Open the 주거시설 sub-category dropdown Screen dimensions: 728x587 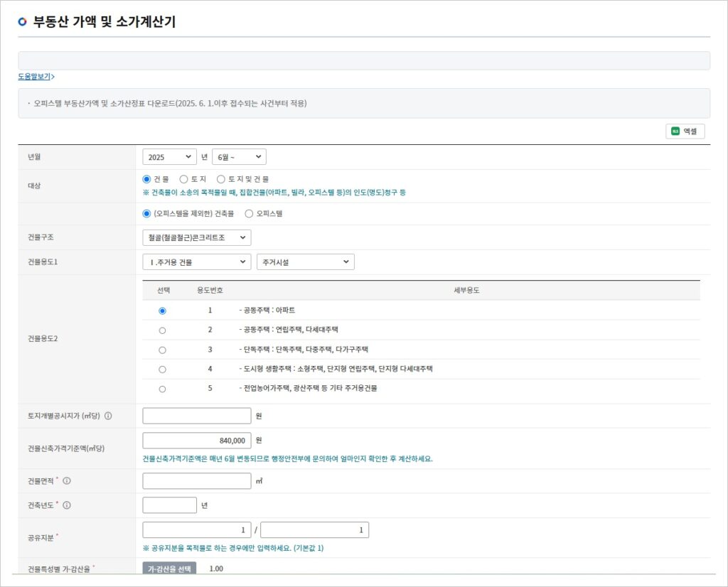click(x=305, y=262)
